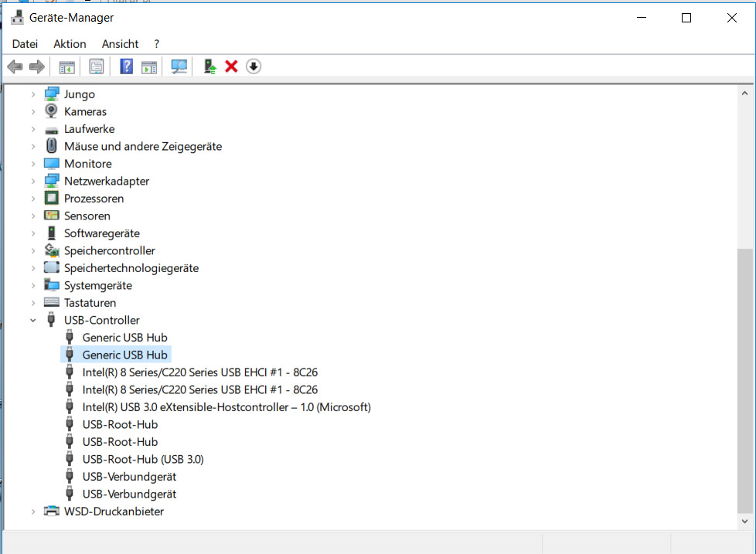
Task: Maximize the Geräte-Manager window
Action: (x=686, y=18)
